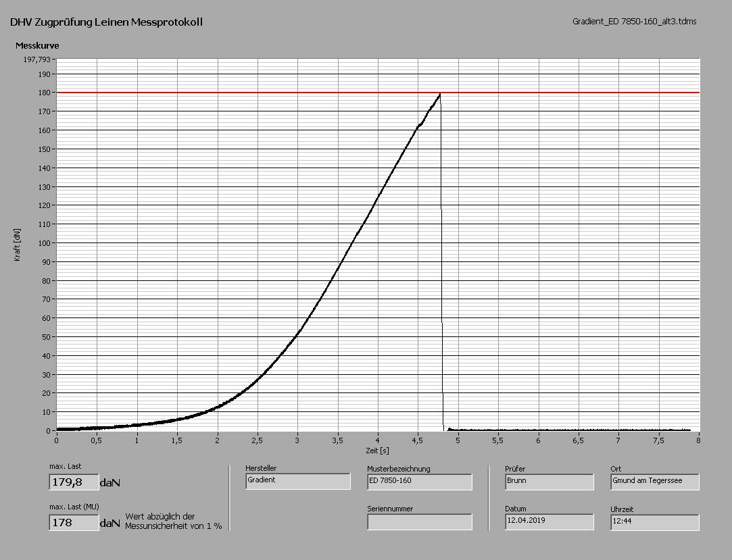Click the daN unit next to 178
This screenshot has height=560, width=732.
click(110, 524)
